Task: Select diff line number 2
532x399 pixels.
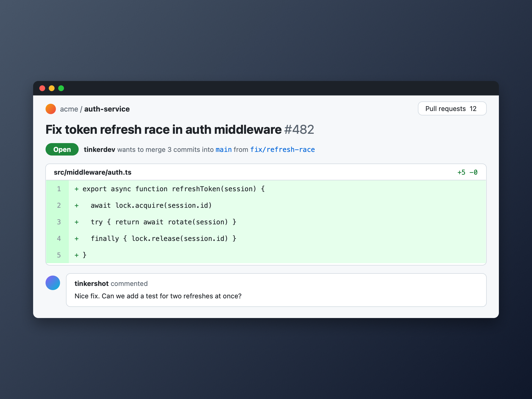Action: (59, 205)
